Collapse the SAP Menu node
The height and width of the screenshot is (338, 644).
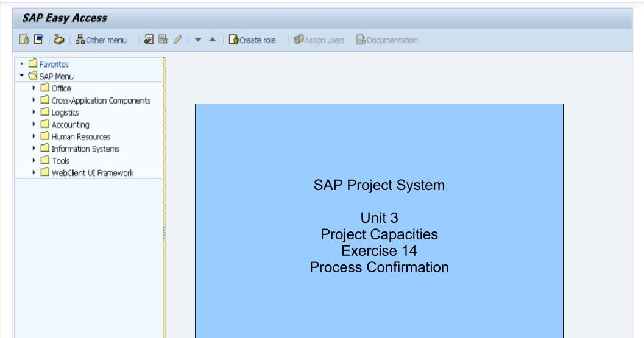[x=22, y=76]
